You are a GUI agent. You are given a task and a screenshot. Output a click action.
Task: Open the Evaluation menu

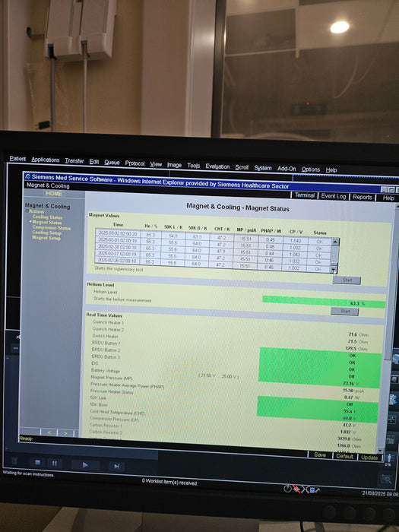(x=217, y=166)
